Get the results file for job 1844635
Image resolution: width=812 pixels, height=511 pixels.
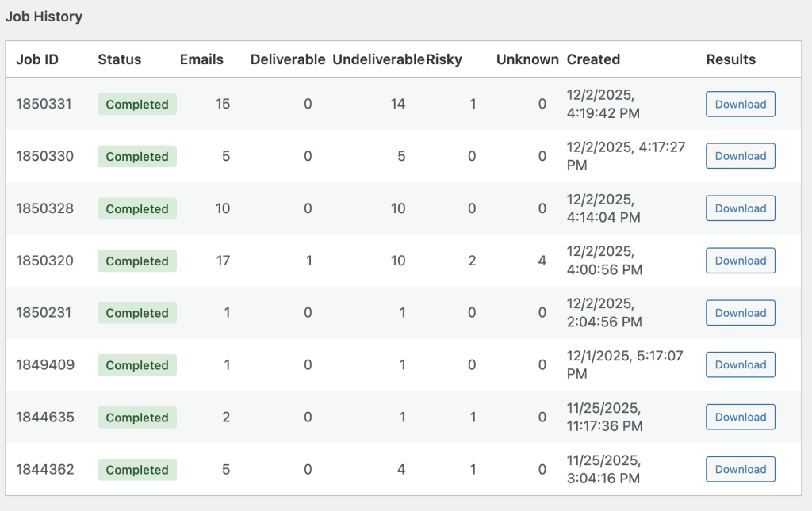click(740, 417)
